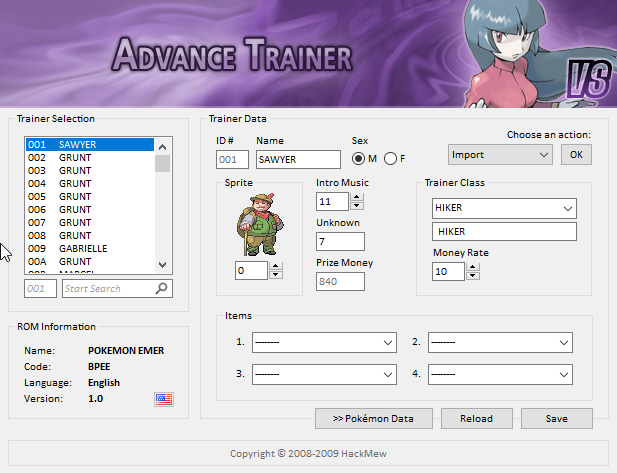Select trainer 007 GRUNT in list
Screen dimensions: 617x473
tap(90, 222)
